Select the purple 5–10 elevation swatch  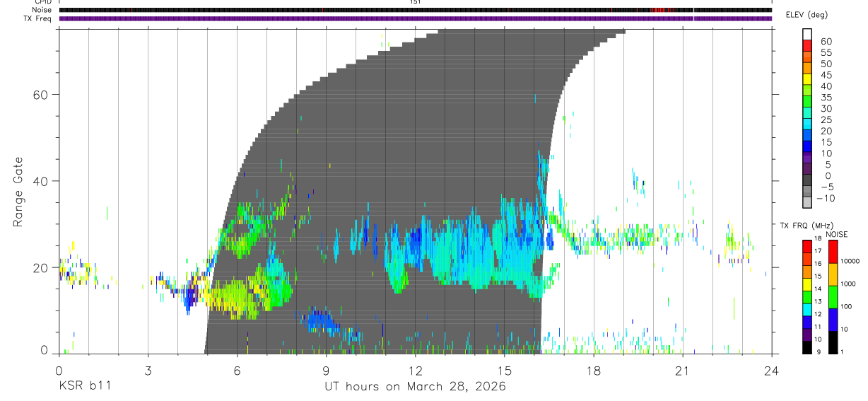coord(807,158)
